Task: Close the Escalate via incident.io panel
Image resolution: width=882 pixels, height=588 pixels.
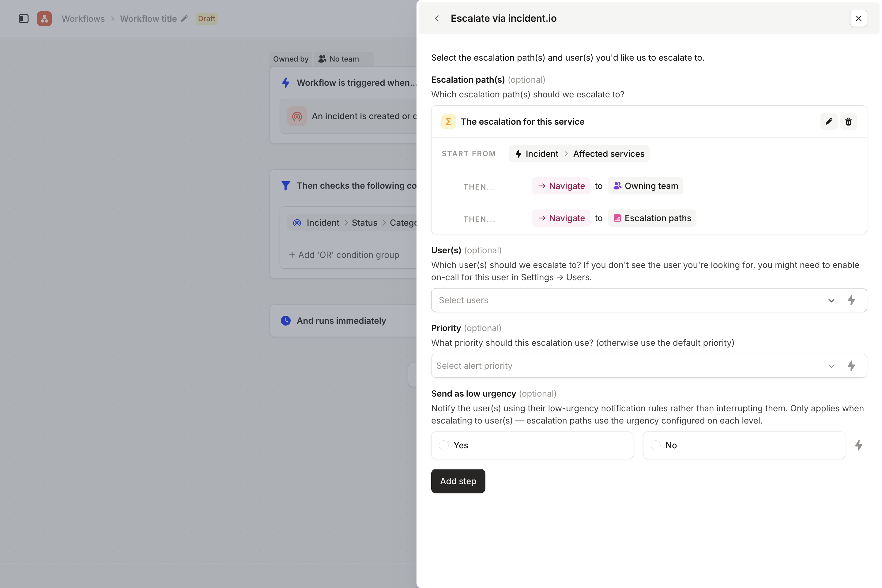Action: 858,18
